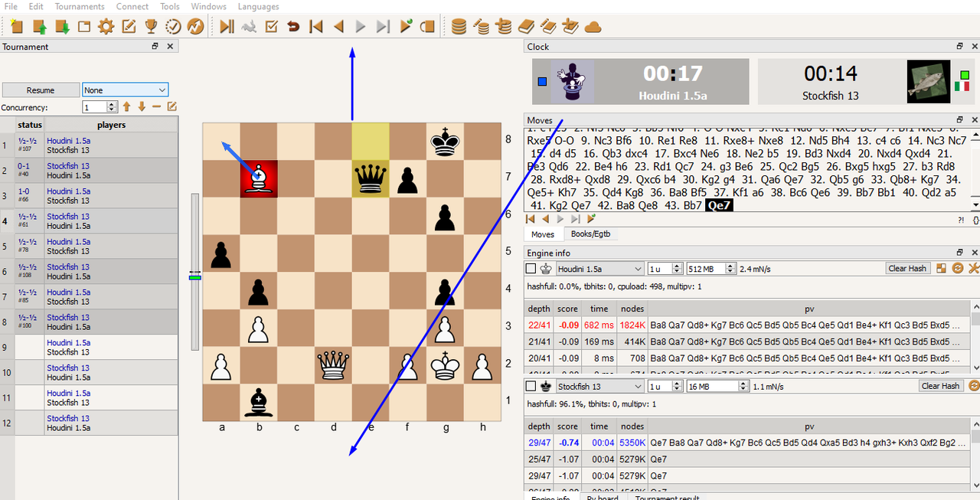This screenshot has width=980, height=500.
Task: Step forward one move in main toolbar
Action: pyautogui.click(x=361, y=26)
